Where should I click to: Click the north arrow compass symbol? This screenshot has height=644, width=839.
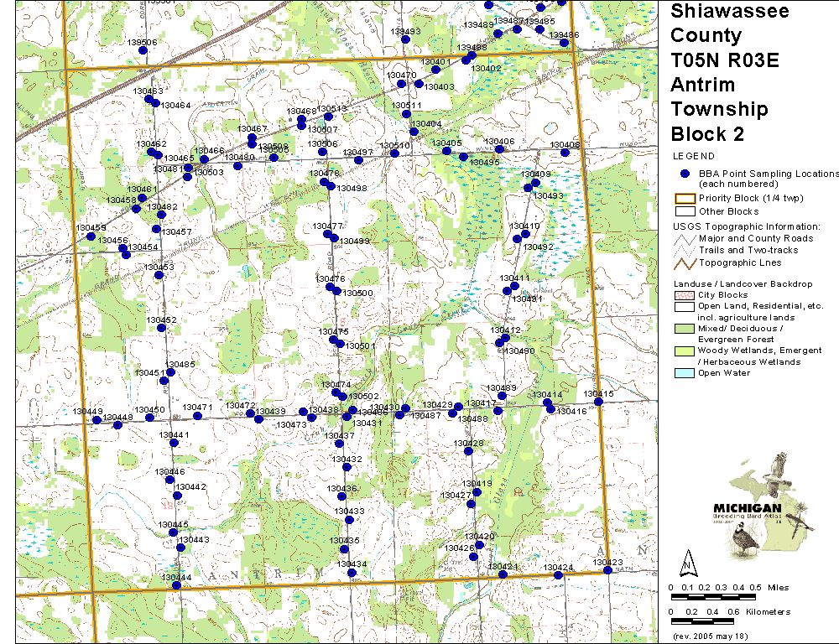pos(688,561)
